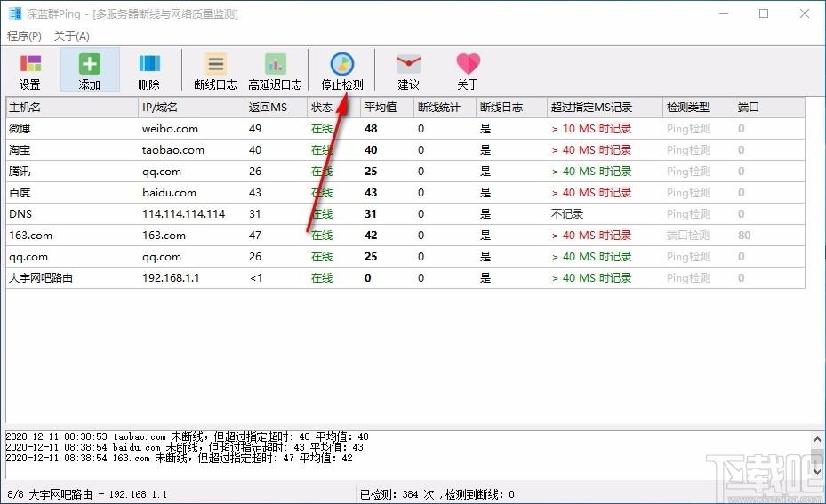The height and width of the screenshot is (504, 826).
Task: Click the taobao.com domain cell
Action: click(173, 150)
